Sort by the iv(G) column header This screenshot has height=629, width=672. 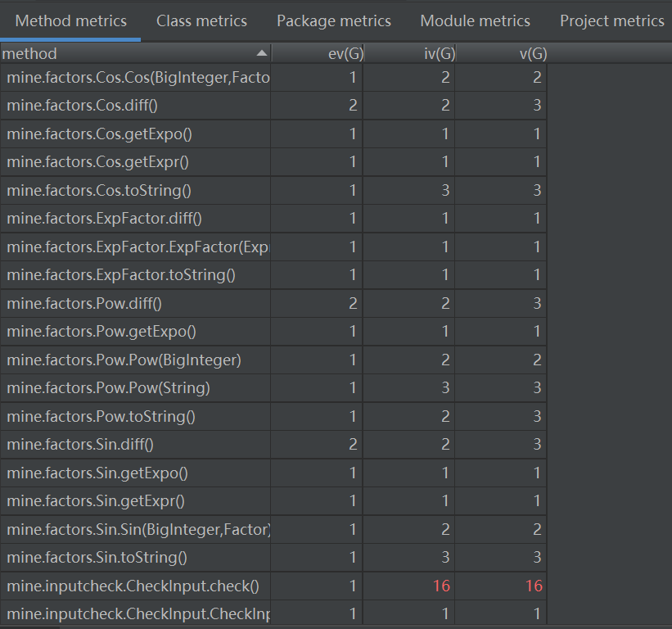click(410, 53)
